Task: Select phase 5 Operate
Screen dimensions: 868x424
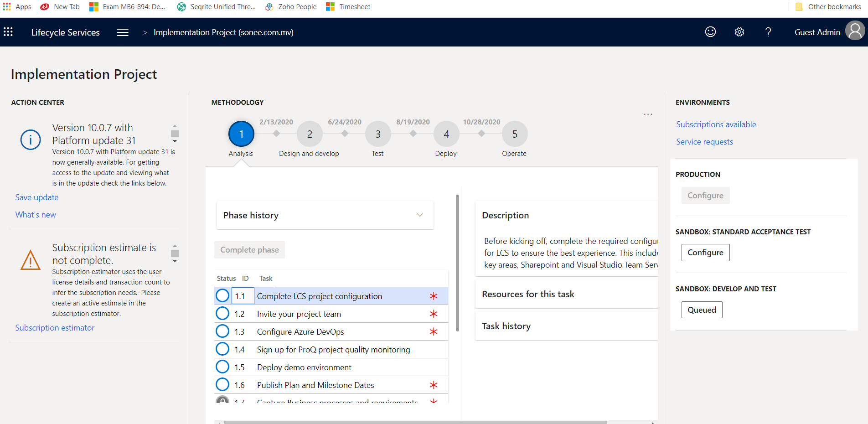Action: click(515, 134)
